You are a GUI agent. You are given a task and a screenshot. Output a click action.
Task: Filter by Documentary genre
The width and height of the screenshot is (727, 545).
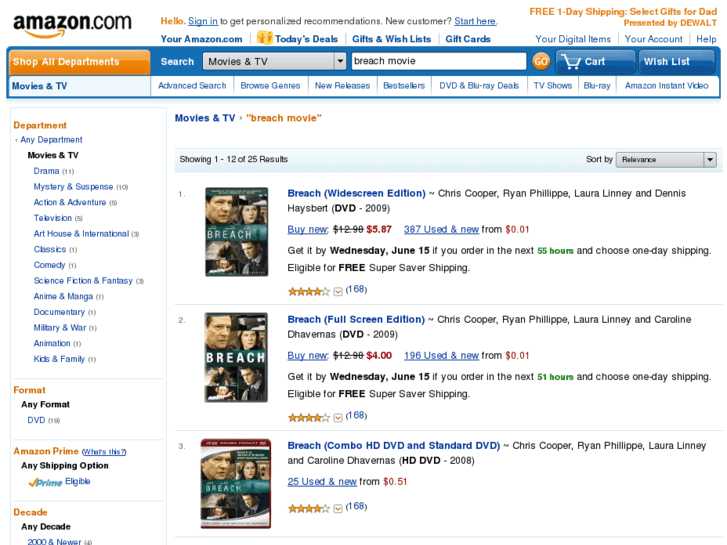pyautogui.click(x=59, y=312)
